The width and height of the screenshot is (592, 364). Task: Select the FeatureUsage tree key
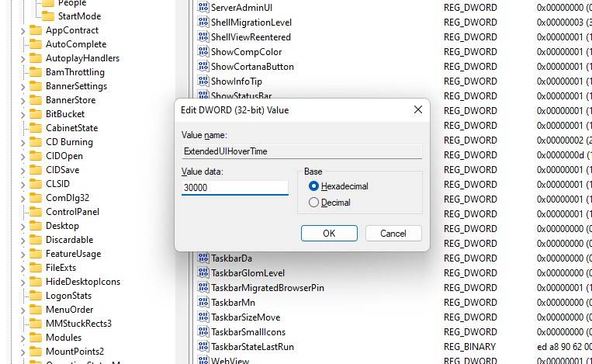coord(73,254)
